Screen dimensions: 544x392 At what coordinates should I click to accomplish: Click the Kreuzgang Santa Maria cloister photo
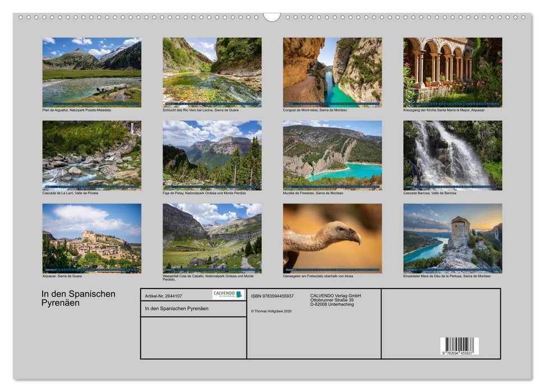click(453, 72)
